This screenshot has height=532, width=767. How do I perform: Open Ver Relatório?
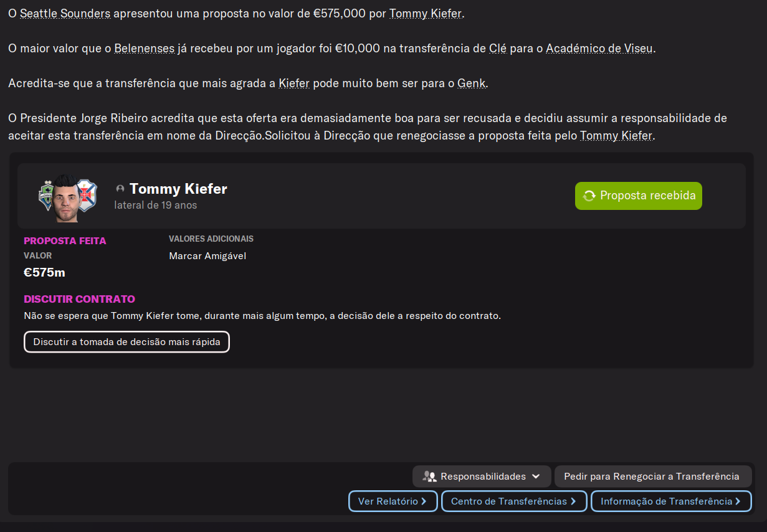pyautogui.click(x=393, y=501)
